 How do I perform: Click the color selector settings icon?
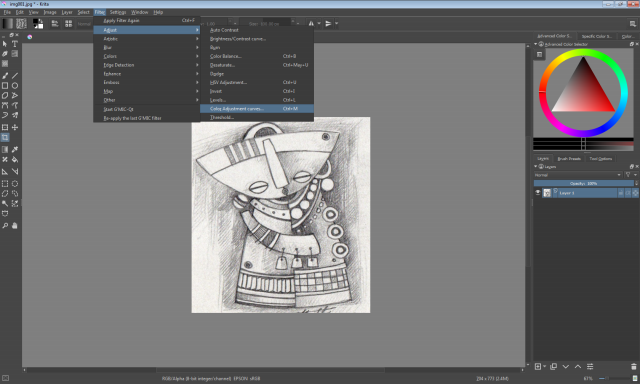pos(539,55)
